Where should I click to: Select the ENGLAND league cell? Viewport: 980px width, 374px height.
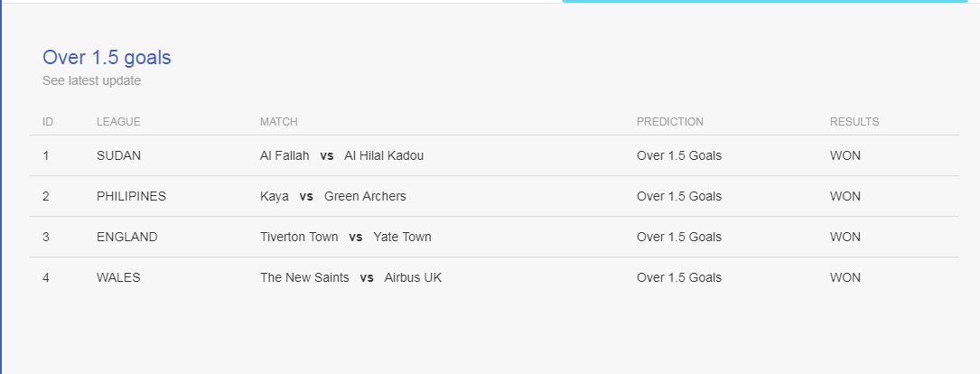point(126,237)
